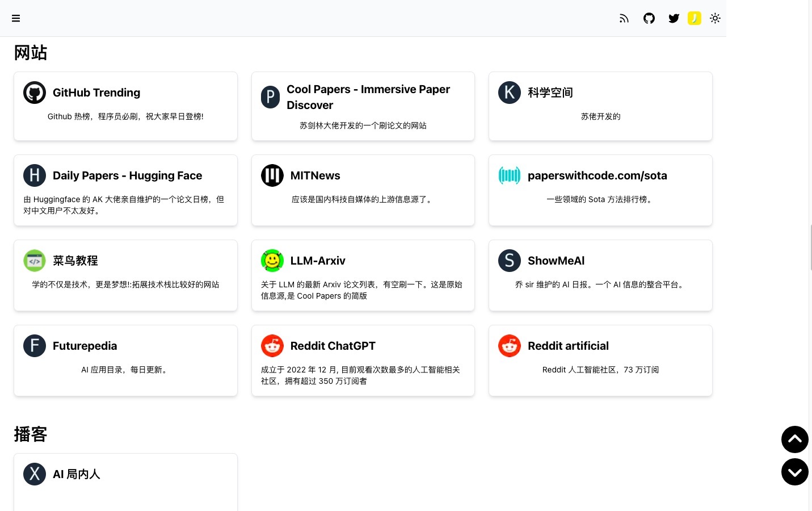
Task: Click the AI 局内人 X avatar
Action: pyautogui.click(x=35, y=474)
